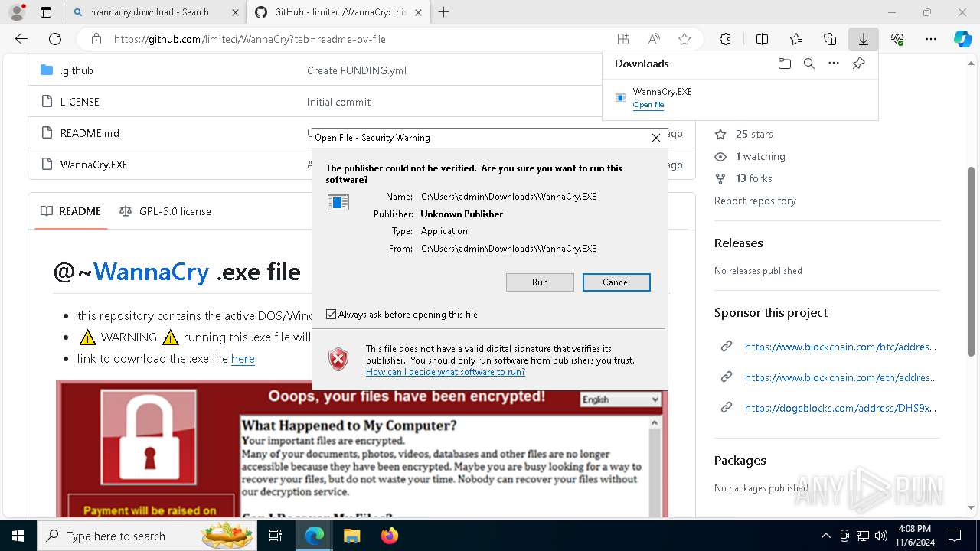
Task: Open the Favorites list icon
Action: point(796,39)
